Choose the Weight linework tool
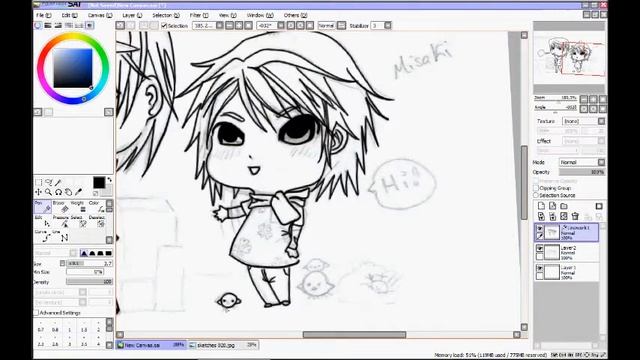The height and width of the screenshot is (360, 640). pyautogui.click(x=78, y=207)
